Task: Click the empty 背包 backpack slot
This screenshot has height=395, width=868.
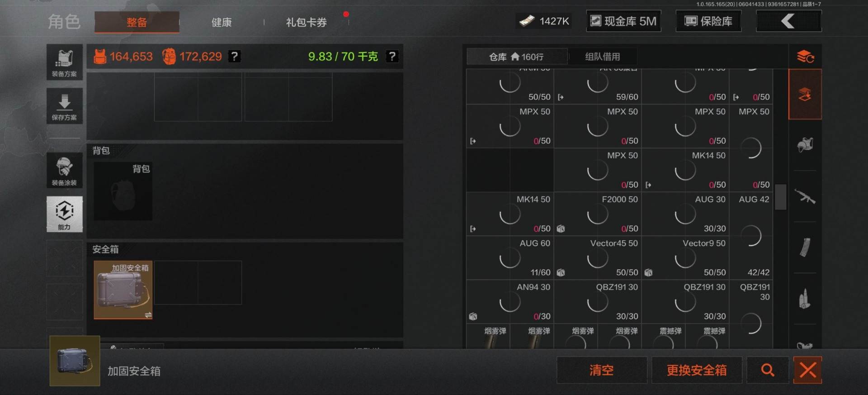Action: [x=123, y=191]
